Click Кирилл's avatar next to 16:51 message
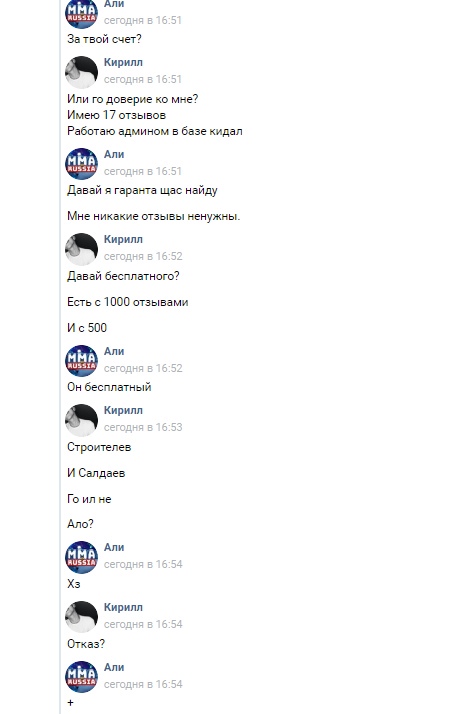The height and width of the screenshot is (714, 461). (x=82, y=71)
